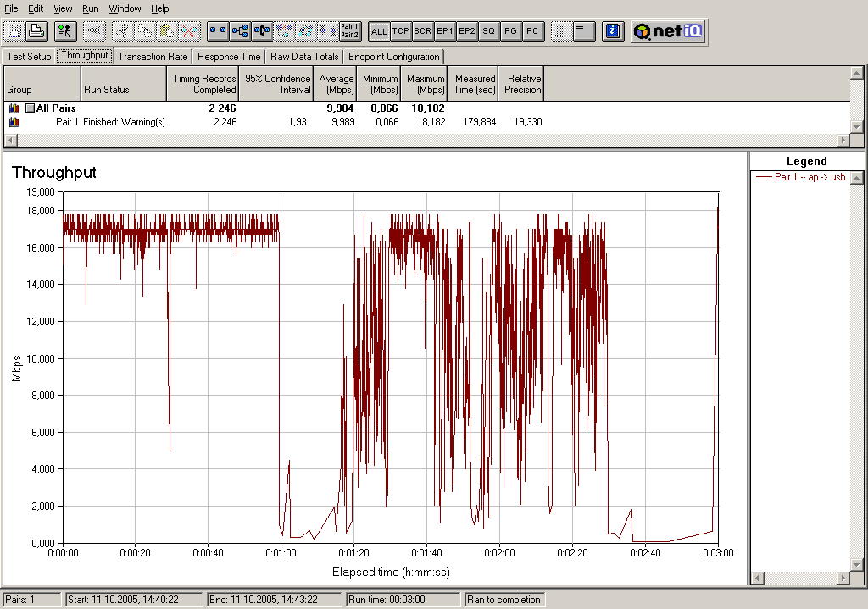Viewport: 868px width, 609px height.
Task: Switch to the Response Time tab
Action: [229, 57]
